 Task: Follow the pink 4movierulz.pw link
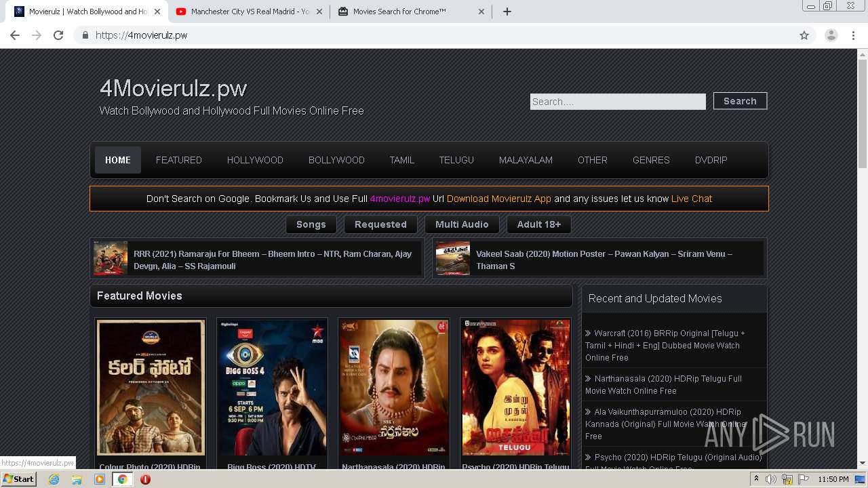point(400,199)
